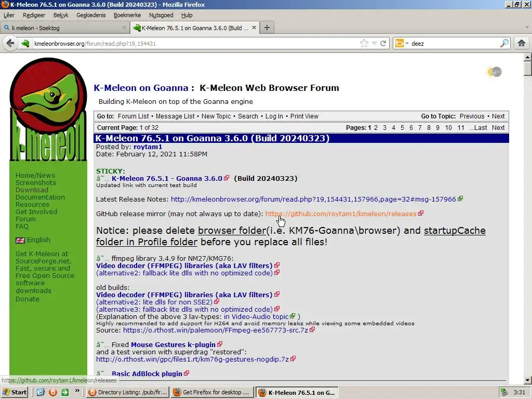Go to Forum List
The image size is (532, 399).
134,116
